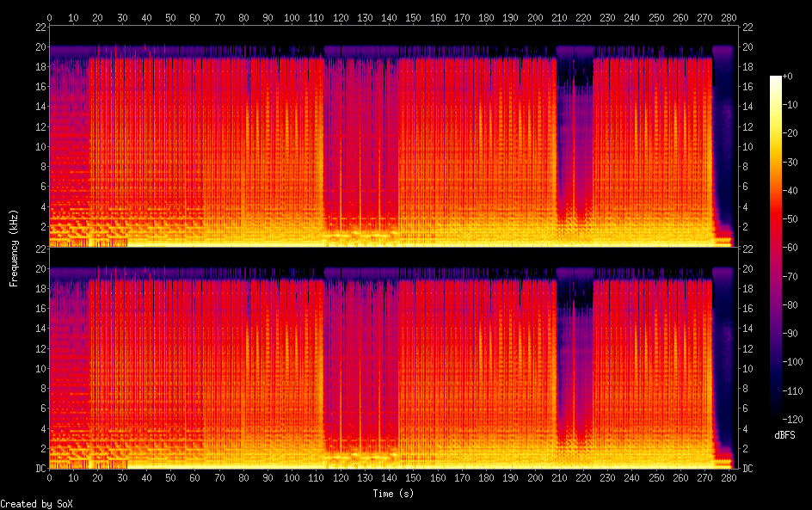Click the 140 tick on the bottom time axis
Image resolution: width=812 pixels, height=510 pixels.
[x=391, y=477]
